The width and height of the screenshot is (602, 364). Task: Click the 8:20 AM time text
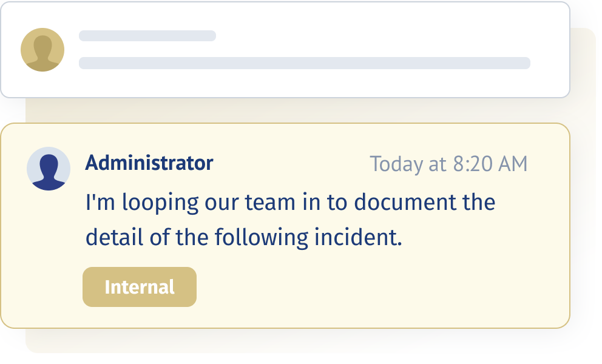click(490, 164)
